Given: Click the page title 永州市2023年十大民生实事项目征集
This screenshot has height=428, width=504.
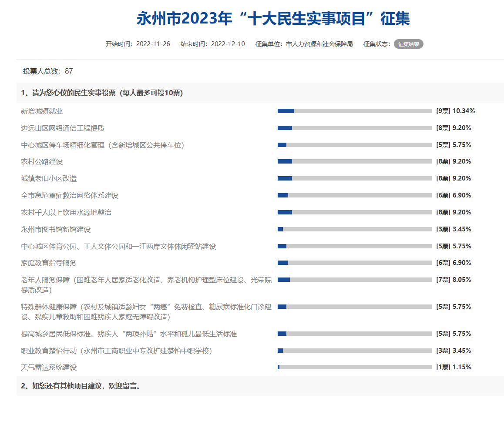Looking at the screenshot, I should pos(273,19).
